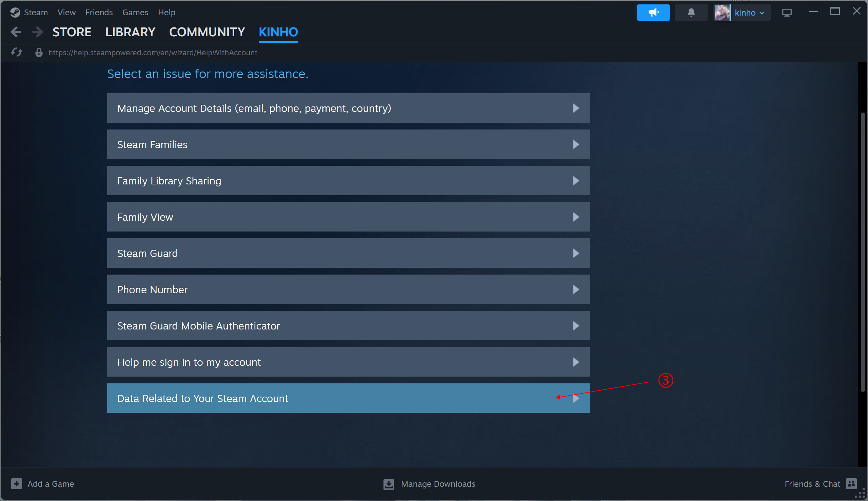Open the View menu
This screenshot has width=868, height=501.
[66, 13]
